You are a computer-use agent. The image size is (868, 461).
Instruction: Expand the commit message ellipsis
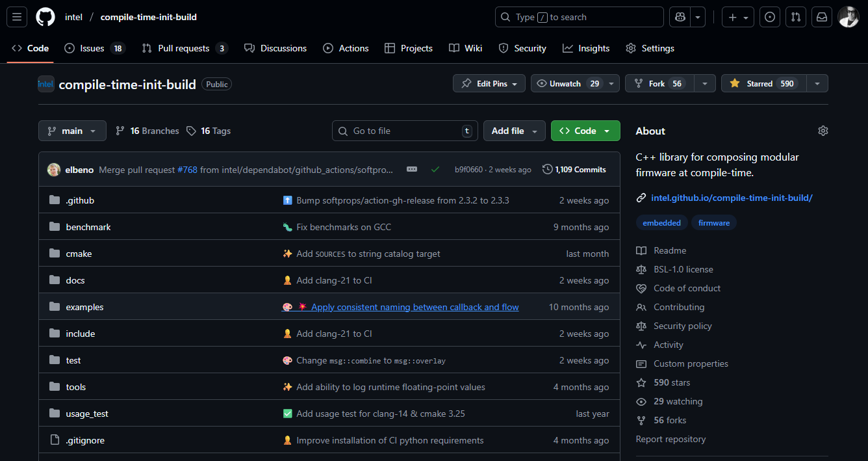[x=412, y=170]
